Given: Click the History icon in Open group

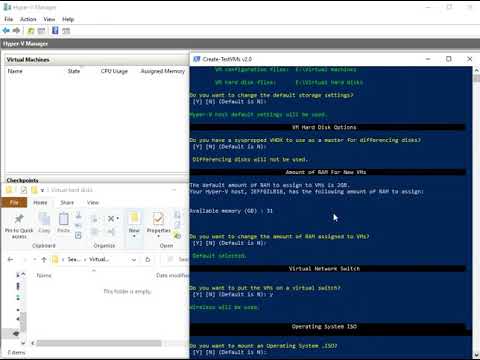Looking at the screenshot, I should [x=177, y=236].
